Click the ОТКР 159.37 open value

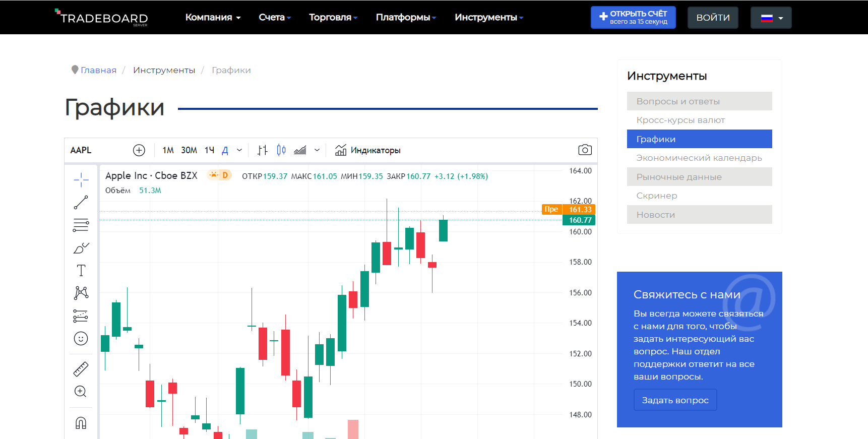click(265, 176)
